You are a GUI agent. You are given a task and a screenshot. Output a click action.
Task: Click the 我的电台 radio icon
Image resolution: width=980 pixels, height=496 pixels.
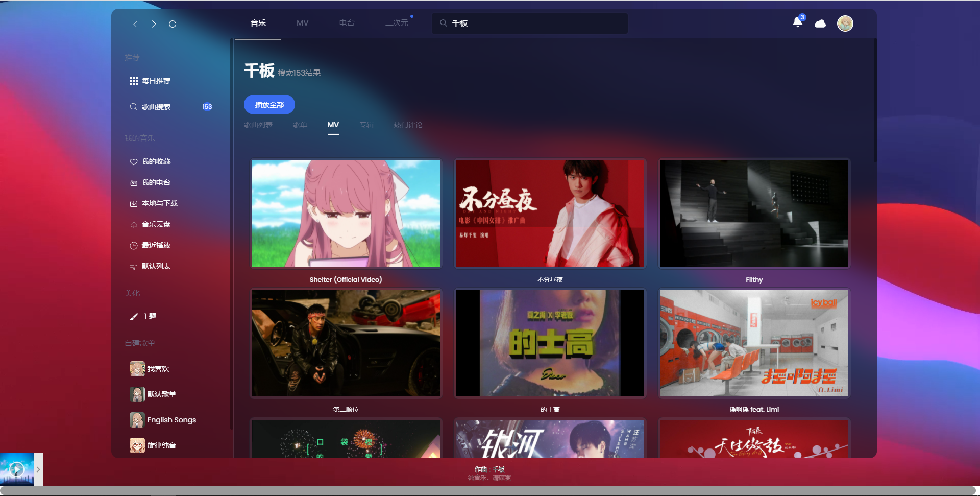(x=134, y=182)
